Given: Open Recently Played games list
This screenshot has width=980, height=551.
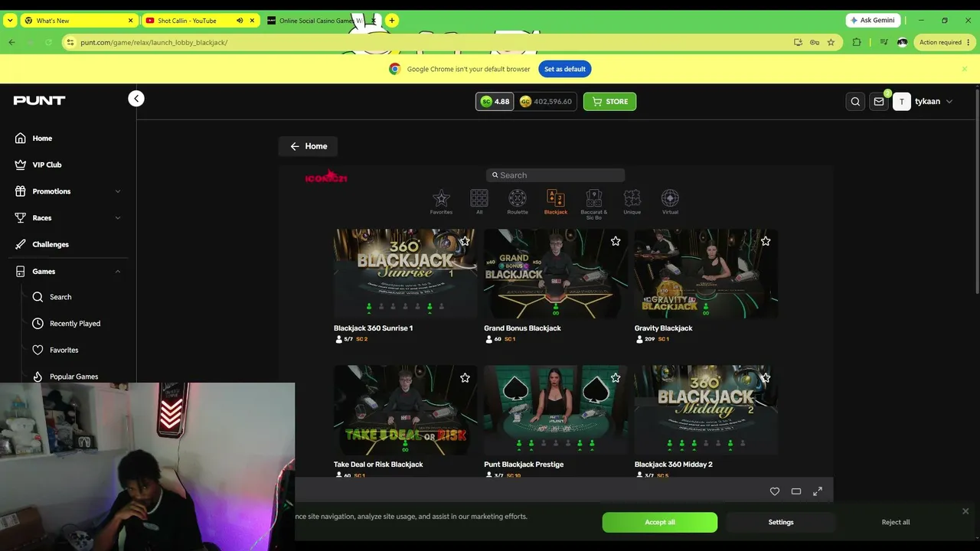Looking at the screenshot, I should click(75, 324).
